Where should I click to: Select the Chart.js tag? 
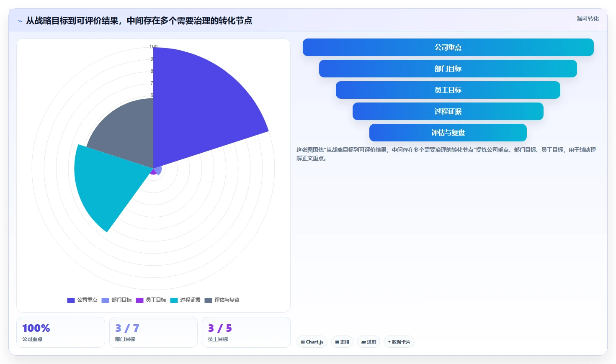pyautogui.click(x=312, y=342)
